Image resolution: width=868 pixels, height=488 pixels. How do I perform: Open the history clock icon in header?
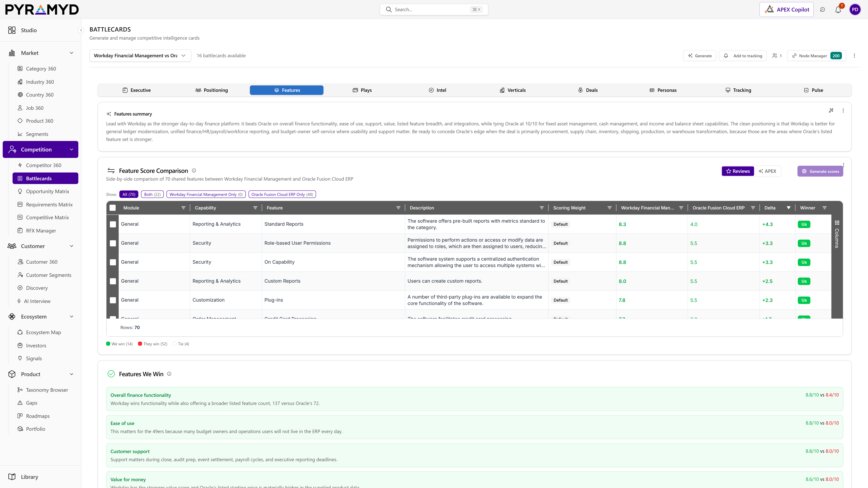click(x=823, y=9)
